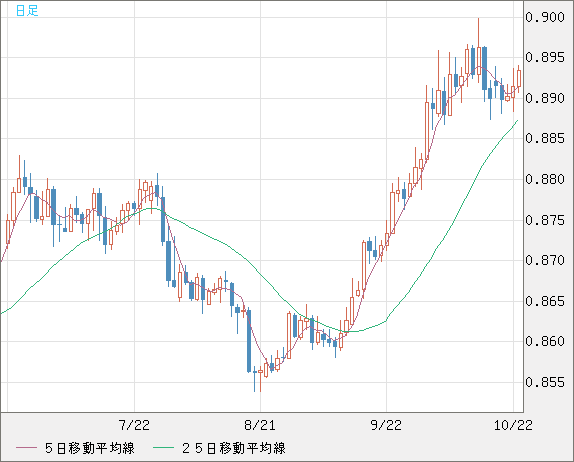
Task: Click the 25日移動平均線 legend label
Action: [x=234, y=448]
